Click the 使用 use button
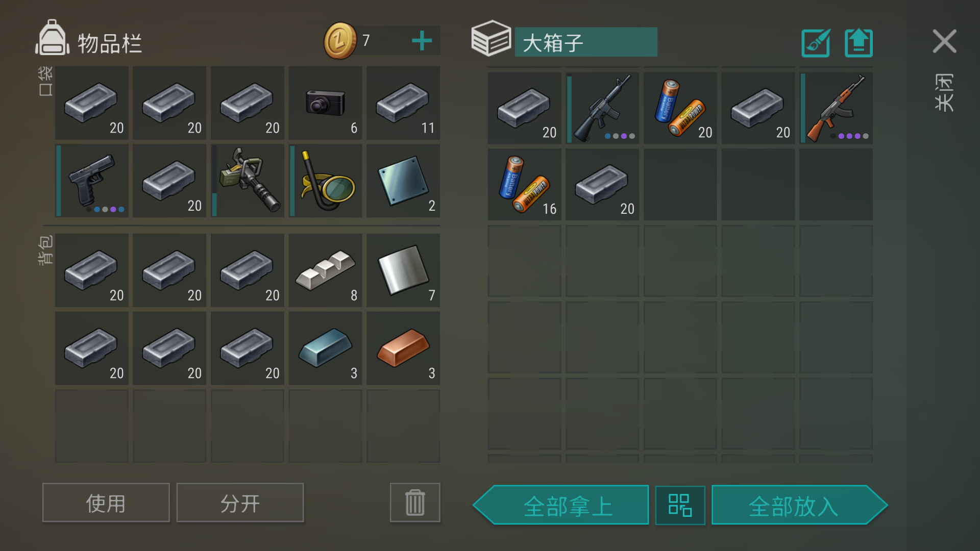 coord(106,503)
